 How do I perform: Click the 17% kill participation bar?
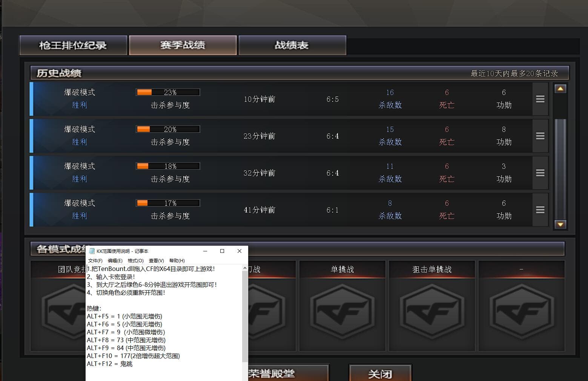tap(168, 203)
